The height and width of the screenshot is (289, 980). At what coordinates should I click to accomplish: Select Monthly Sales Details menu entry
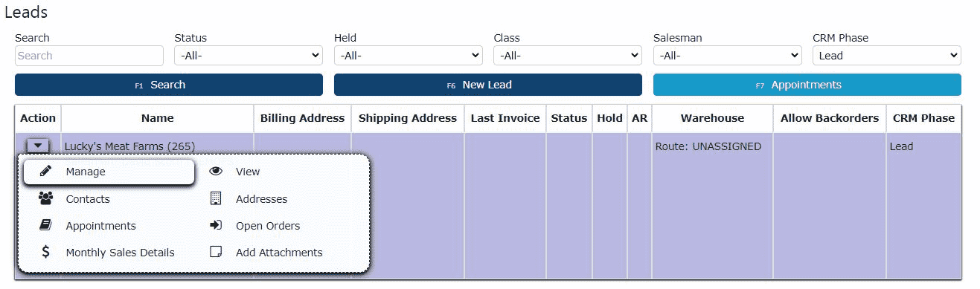tap(120, 253)
